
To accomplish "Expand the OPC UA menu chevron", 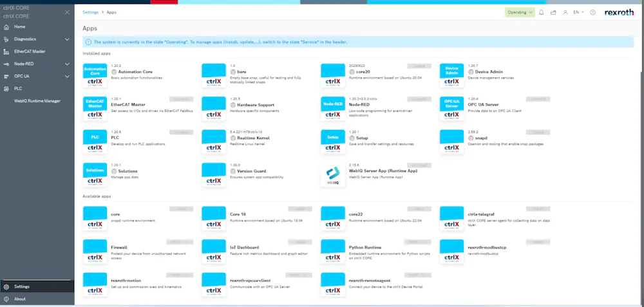I will [x=67, y=77].
